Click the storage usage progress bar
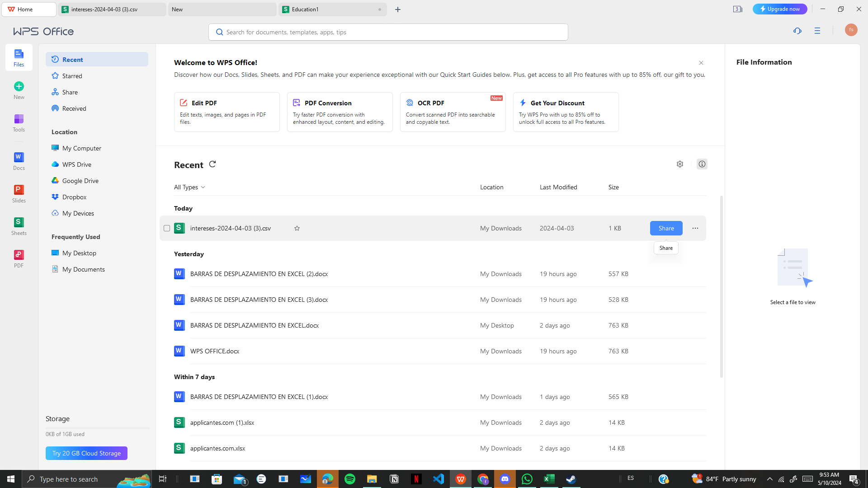This screenshot has width=868, height=488. click(97, 427)
